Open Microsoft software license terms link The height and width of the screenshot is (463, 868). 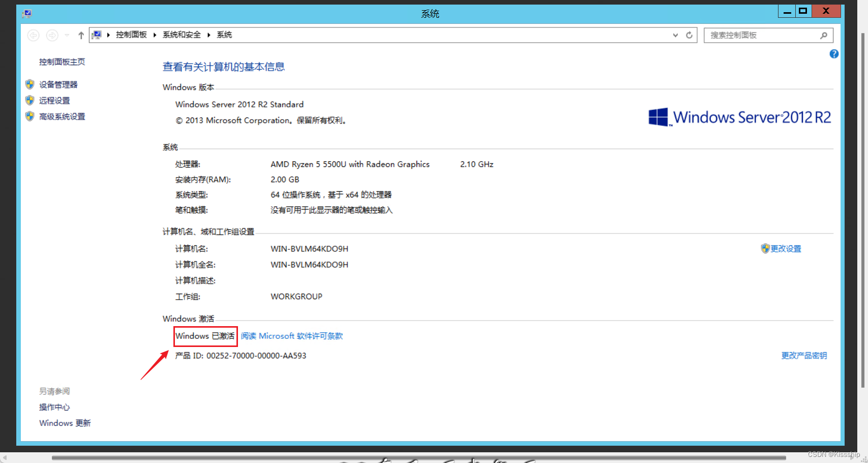pos(292,336)
